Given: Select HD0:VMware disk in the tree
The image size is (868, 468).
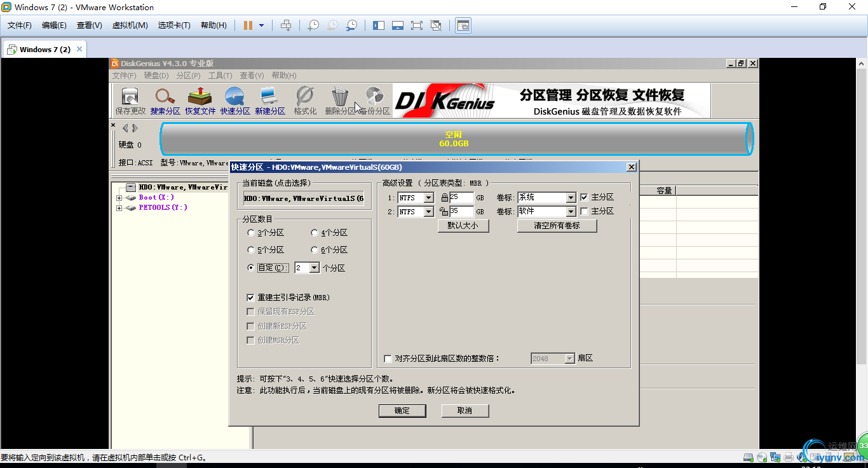Looking at the screenshot, I should pyautogui.click(x=183, y=188).
